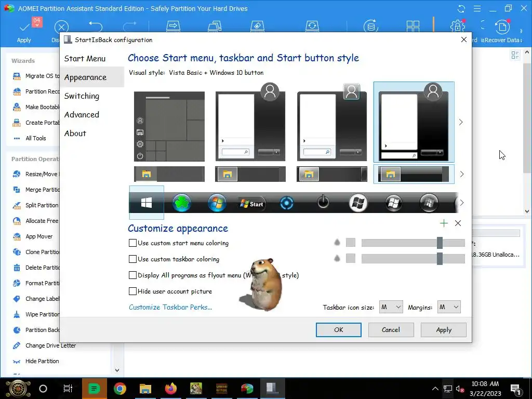
Task: Select the square-avatar start menu thumbnail
Action: [332, 122]
